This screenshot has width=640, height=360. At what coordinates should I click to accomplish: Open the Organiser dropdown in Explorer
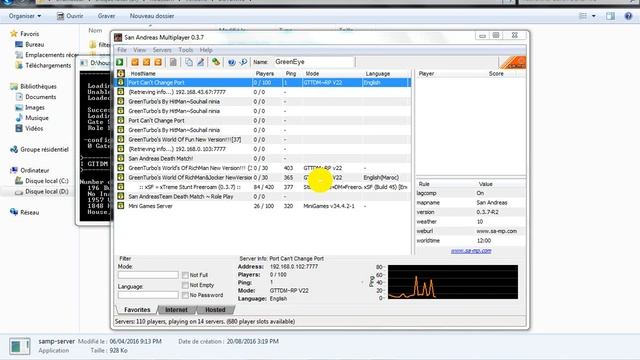click(25, 16)
